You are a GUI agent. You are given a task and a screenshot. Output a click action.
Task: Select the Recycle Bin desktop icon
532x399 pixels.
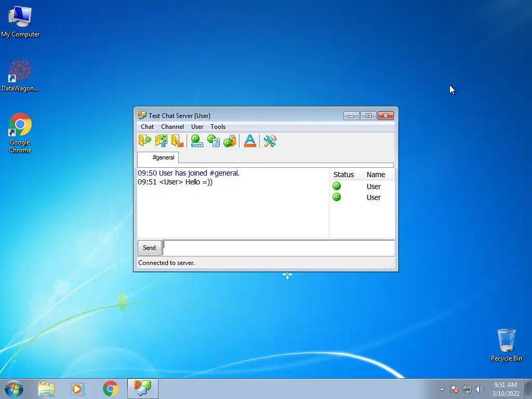click(506, 345)
